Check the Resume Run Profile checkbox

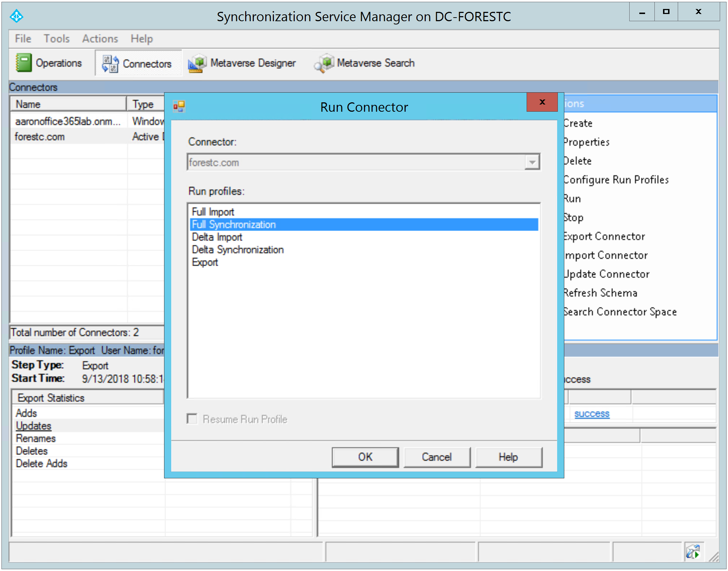click(x=192, y=419)
